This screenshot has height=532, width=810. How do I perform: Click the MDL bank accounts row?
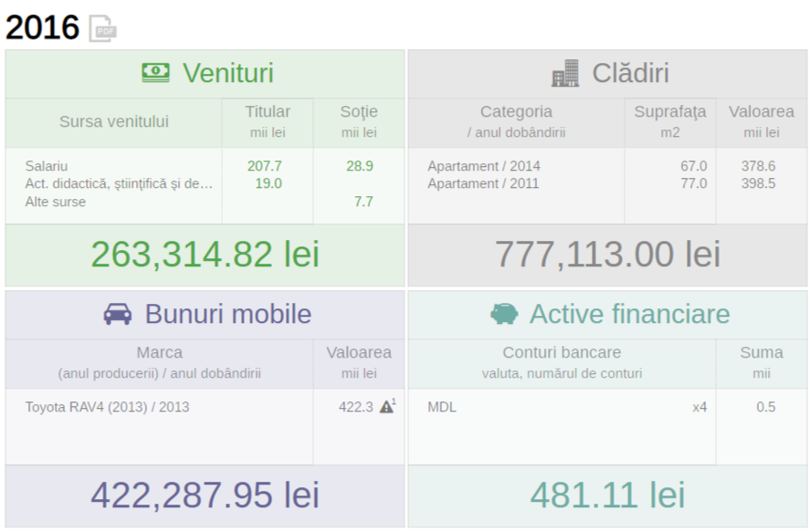point(607,407)
